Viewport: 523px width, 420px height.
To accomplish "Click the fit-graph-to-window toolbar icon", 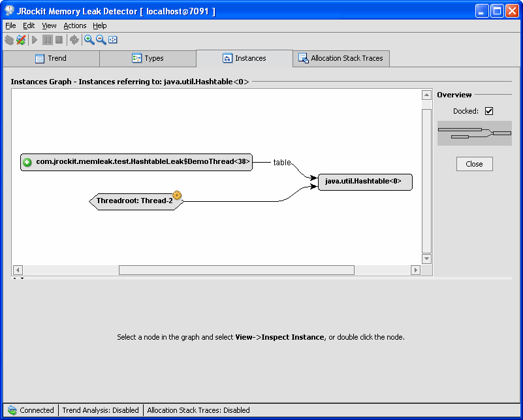I will (x=113, y=40).
